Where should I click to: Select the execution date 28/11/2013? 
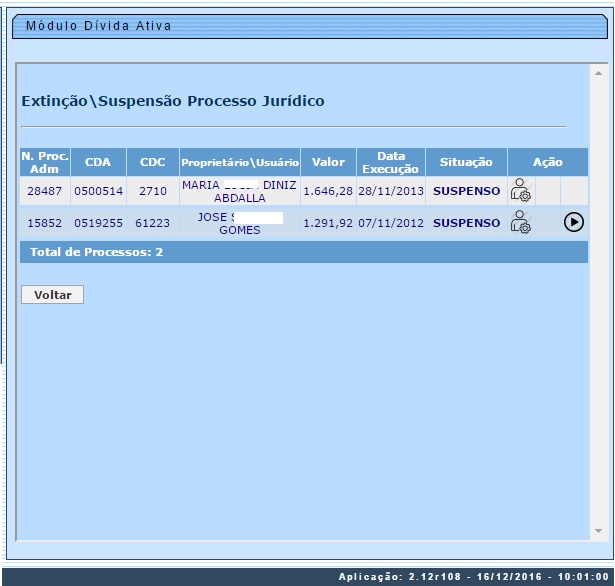(390, 191)
